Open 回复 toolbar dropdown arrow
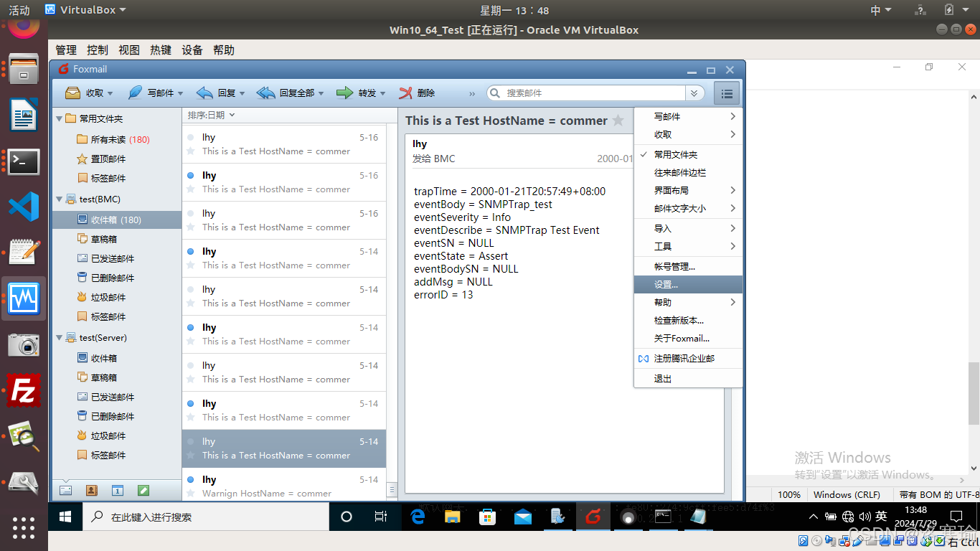This screenshot has height=551, width=980. pos(242,93)
